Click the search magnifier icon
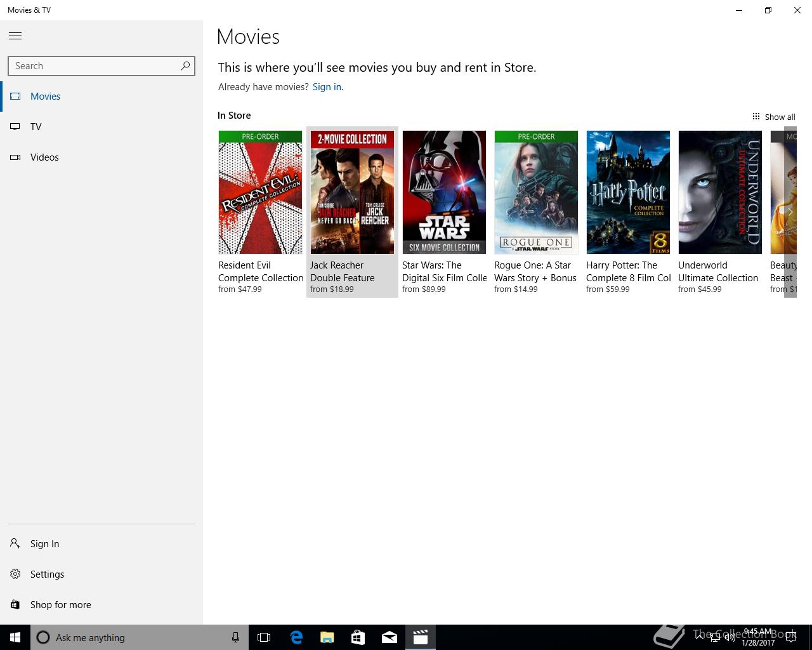Screen dimensions: 812x650 pos(185,65)
